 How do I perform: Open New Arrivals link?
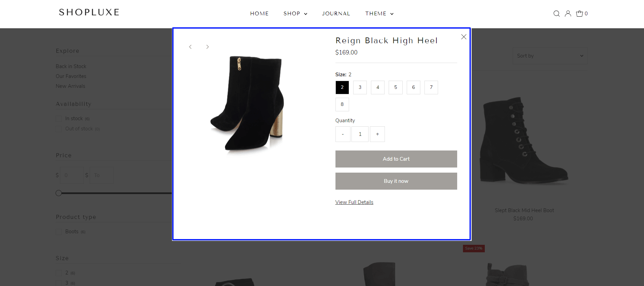tap(71, 86)
